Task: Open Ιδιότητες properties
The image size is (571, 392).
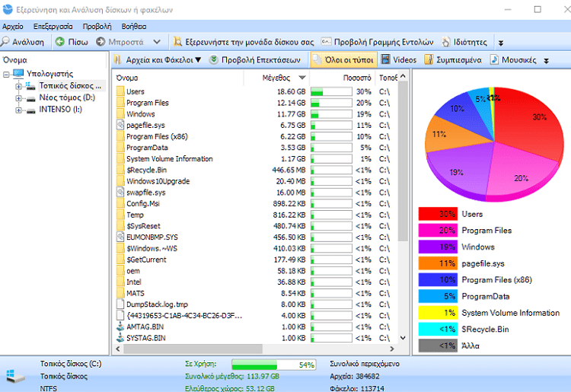Action: (x=464, y=42)
